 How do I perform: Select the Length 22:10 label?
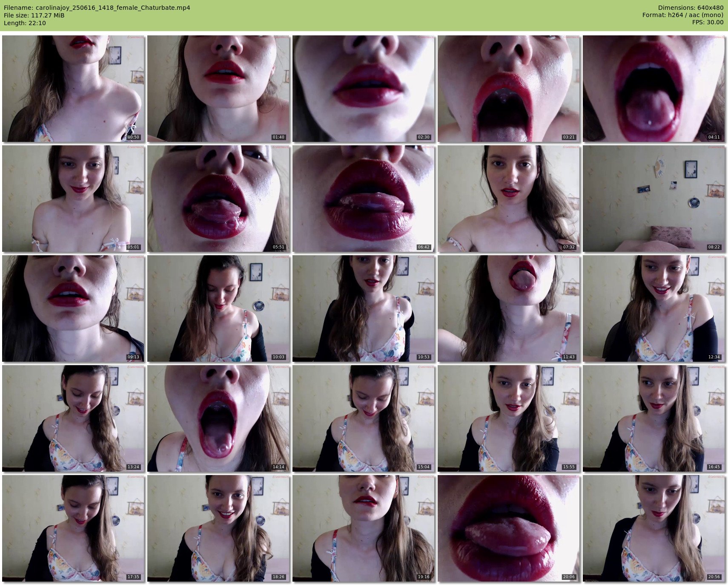coord(25,23)
